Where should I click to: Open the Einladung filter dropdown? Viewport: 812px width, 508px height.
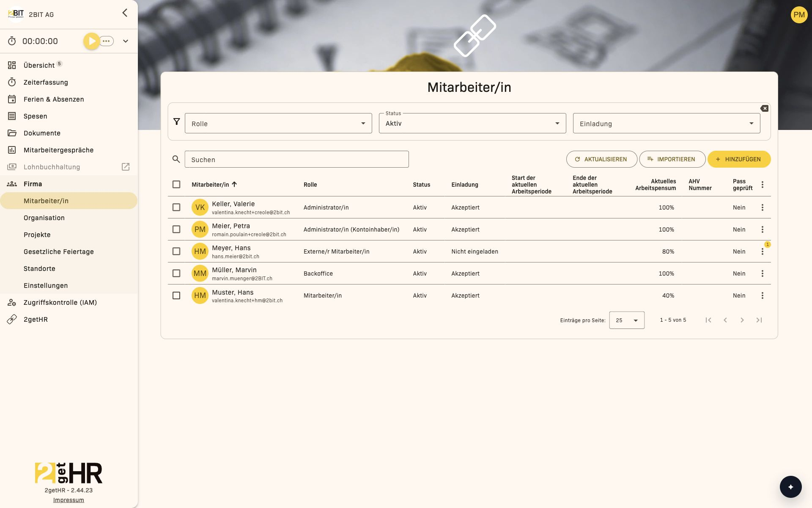coord(667,123)
